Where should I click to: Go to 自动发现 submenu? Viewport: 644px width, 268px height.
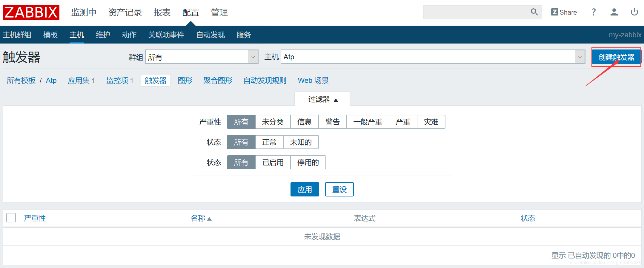[x=210, y=35]
